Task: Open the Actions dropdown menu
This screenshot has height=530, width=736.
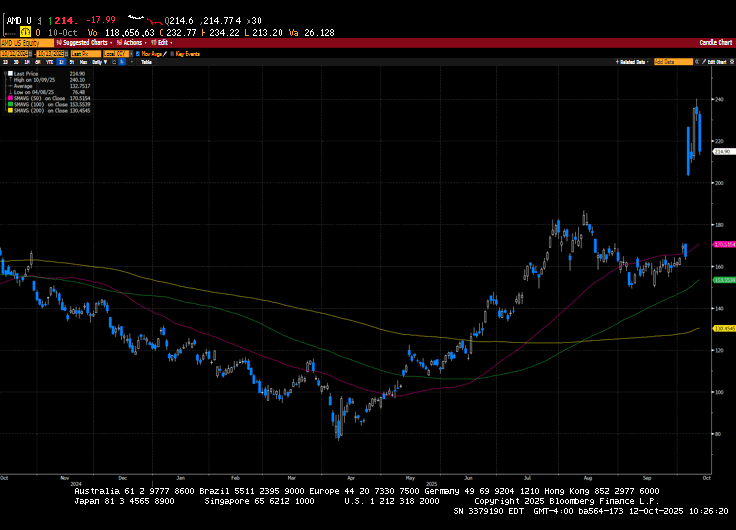Action: [x=135, y=43]
